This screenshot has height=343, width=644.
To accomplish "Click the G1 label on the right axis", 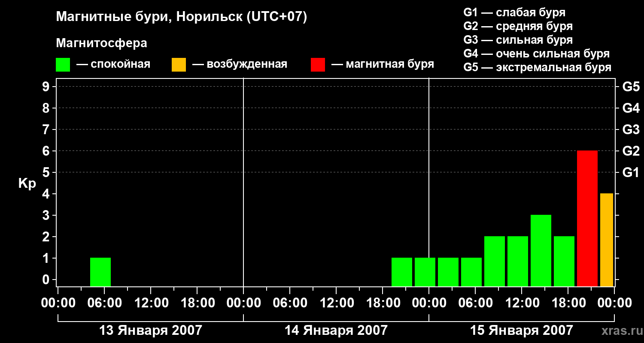I will 631,172.
